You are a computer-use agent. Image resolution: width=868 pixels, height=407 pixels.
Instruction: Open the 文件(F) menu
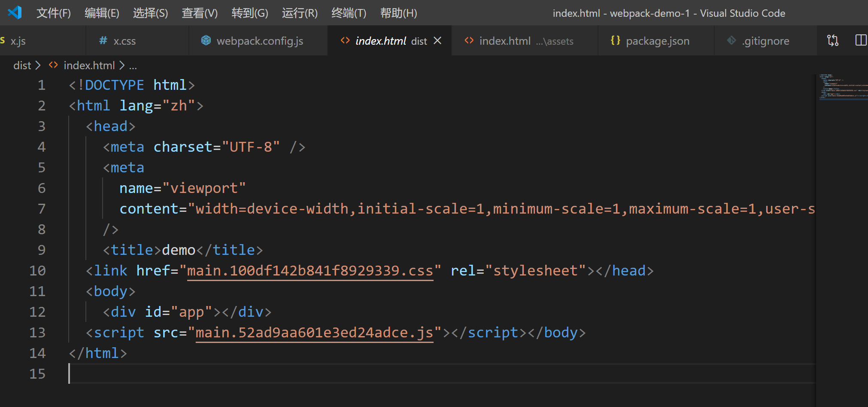tap(54, 13)
